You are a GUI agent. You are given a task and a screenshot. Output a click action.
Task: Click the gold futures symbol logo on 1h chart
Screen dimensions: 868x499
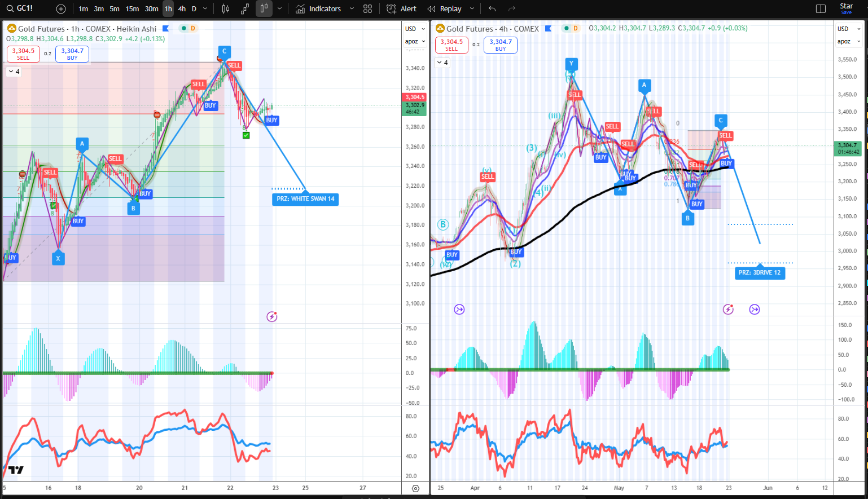click(11, 28)
